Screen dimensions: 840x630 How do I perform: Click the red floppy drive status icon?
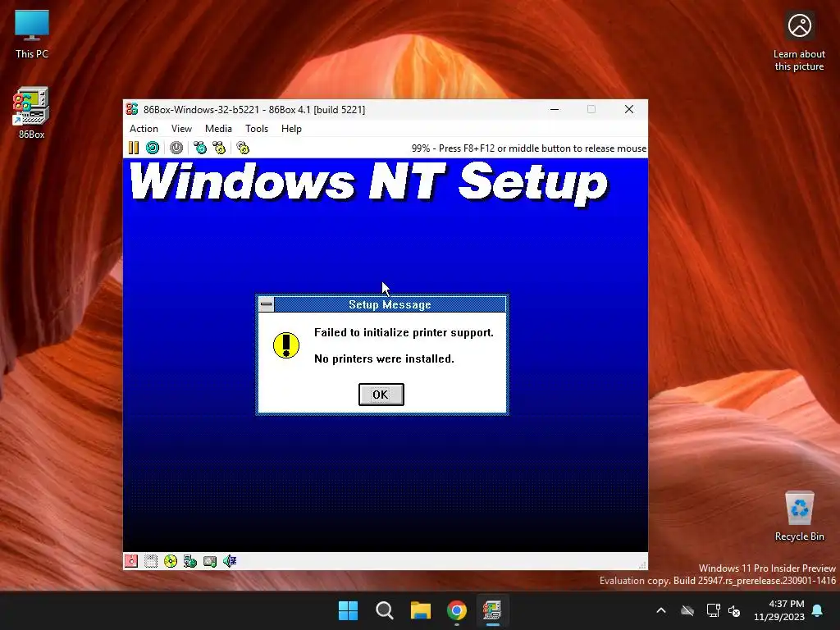pyautogui.click(x=131, y=561)
